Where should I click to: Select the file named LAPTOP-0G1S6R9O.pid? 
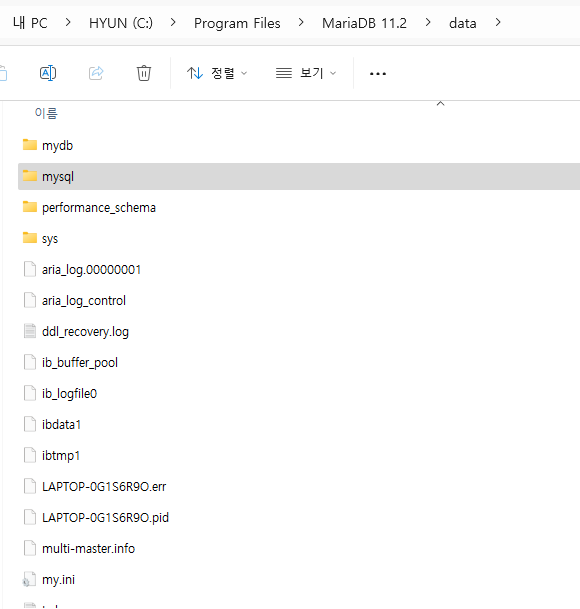(x=105, y=518)
